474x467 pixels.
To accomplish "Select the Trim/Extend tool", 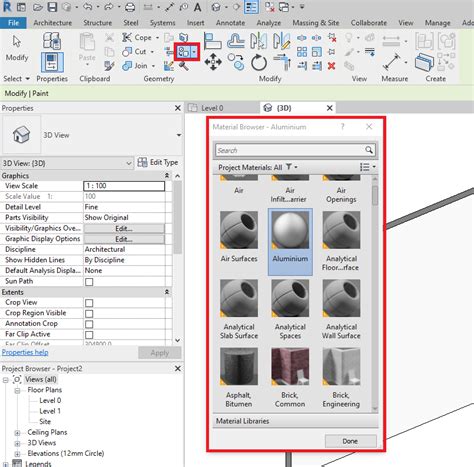I will click(282, 62).
